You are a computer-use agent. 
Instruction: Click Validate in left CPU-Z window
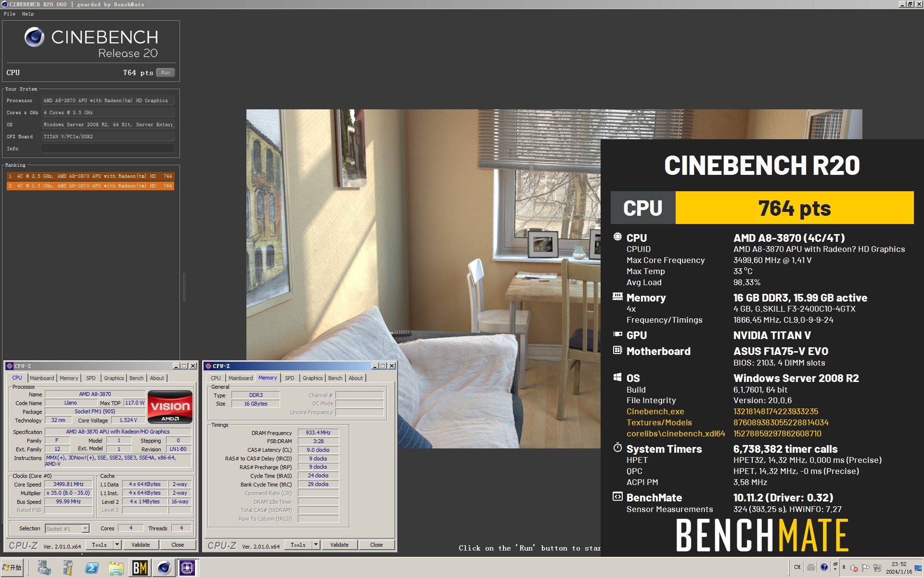tap(141, 545)
